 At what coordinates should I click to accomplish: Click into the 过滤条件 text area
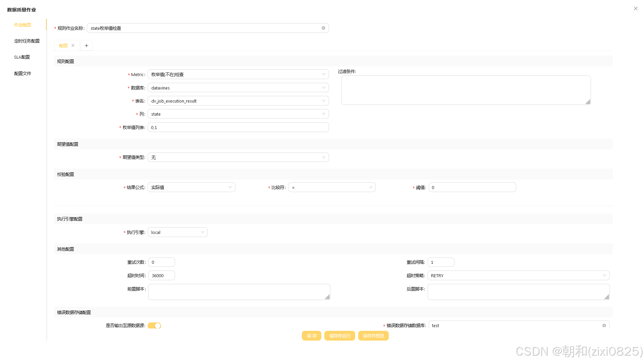(x=466, y=90)
